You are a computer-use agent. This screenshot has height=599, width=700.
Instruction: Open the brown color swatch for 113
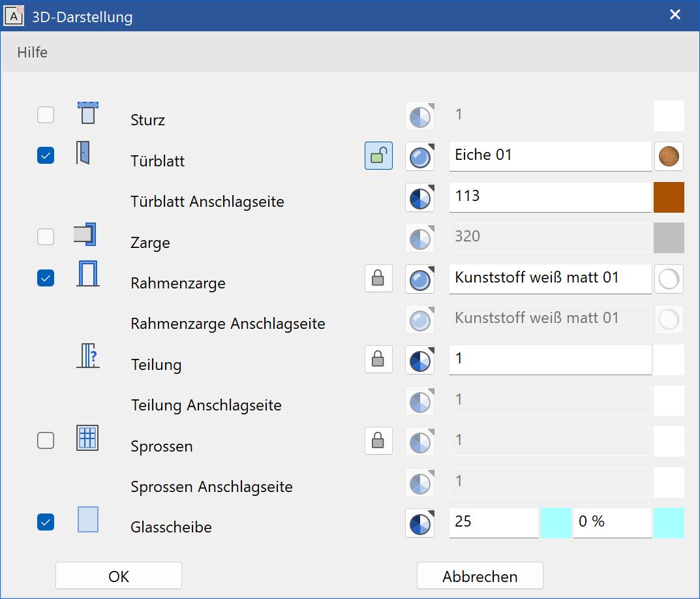(669, 197)
